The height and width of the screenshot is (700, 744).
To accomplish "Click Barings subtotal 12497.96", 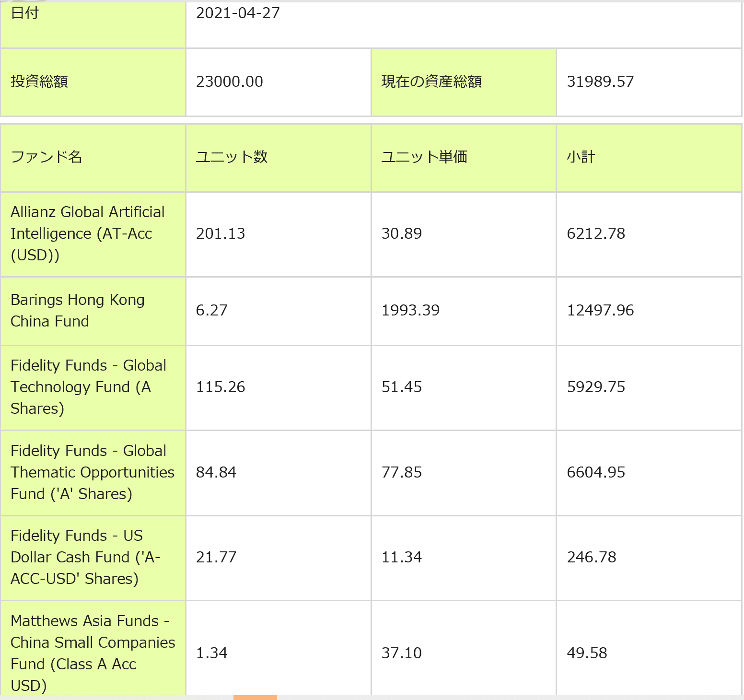I will pyautogui.click(x=600, y=310).
